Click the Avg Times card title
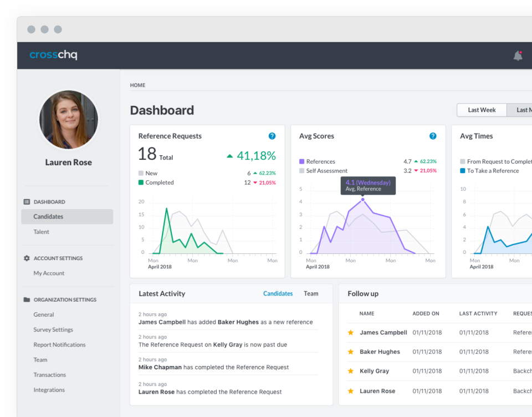Image resolution: width=532 pixels, height=417 pixels. (477, 136)
